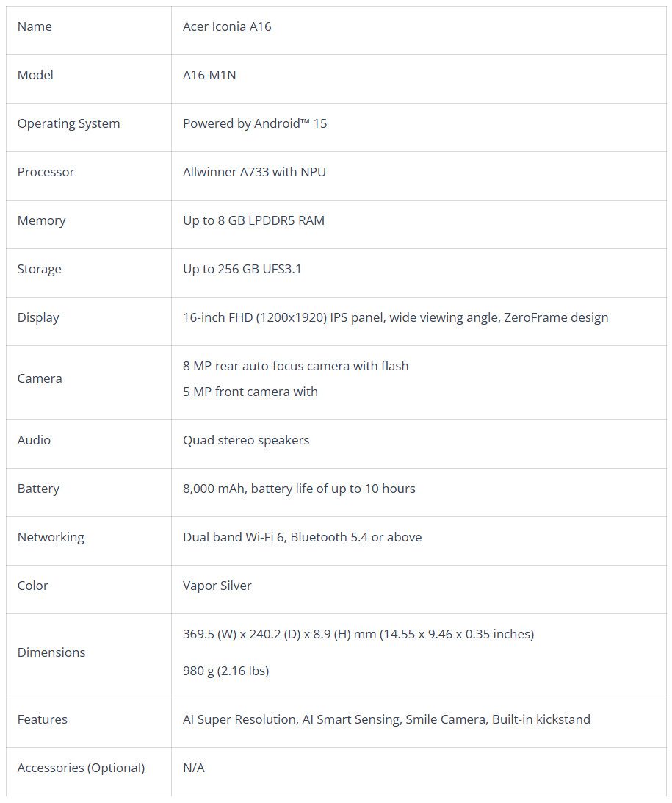
Task: Click 'Up to 8 GB LPDDR5 RAM'
Action: click(253, 220)
